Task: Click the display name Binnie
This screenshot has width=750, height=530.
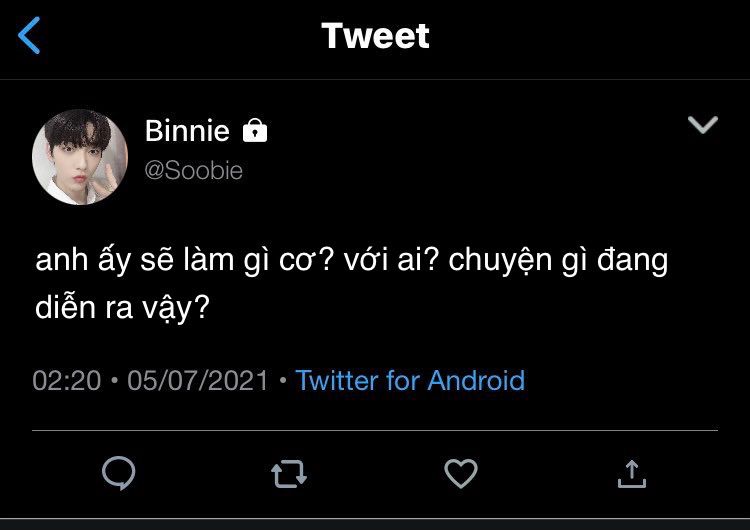Action: click(187, 130)
